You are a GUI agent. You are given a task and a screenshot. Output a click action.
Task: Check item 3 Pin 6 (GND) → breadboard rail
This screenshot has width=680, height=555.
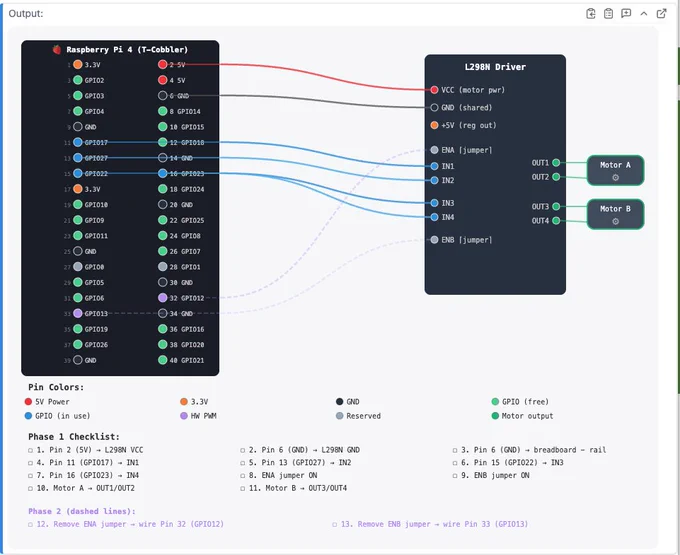(455, 451)
